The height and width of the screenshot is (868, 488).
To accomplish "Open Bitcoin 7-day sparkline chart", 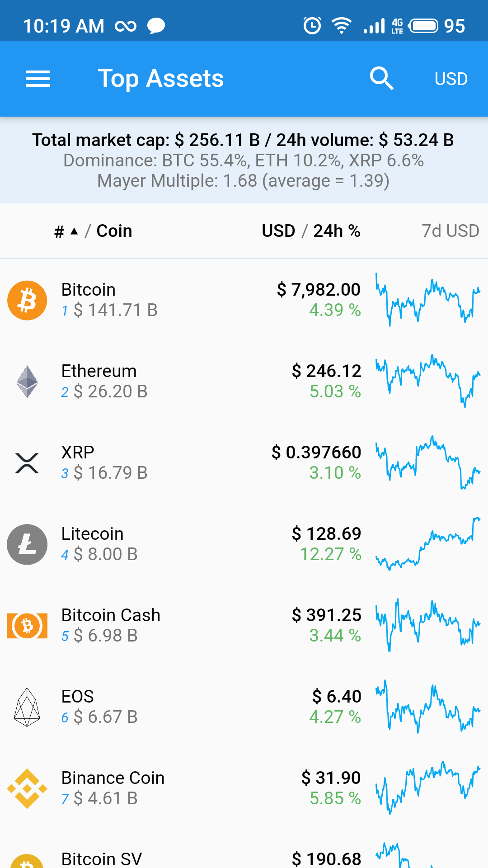I will point(427,300).
